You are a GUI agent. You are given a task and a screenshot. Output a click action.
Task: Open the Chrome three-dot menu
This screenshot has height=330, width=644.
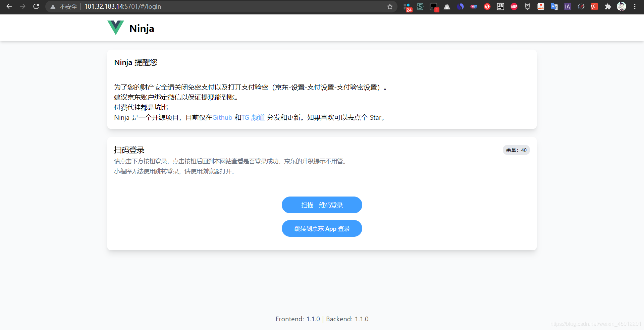(635, 6)
